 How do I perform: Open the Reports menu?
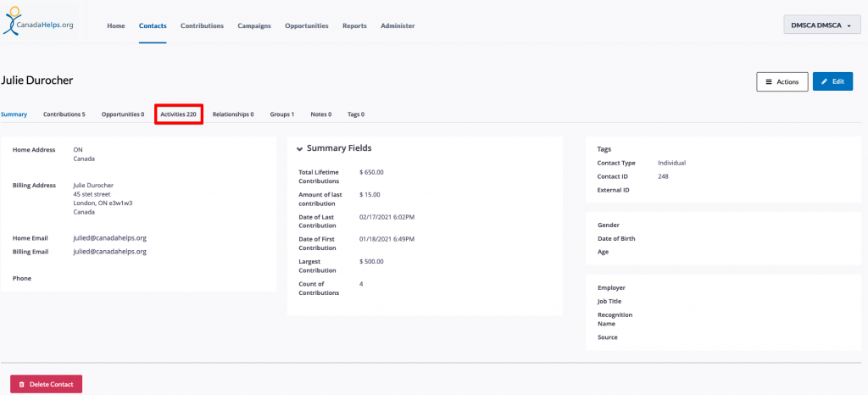click(354, 26)
